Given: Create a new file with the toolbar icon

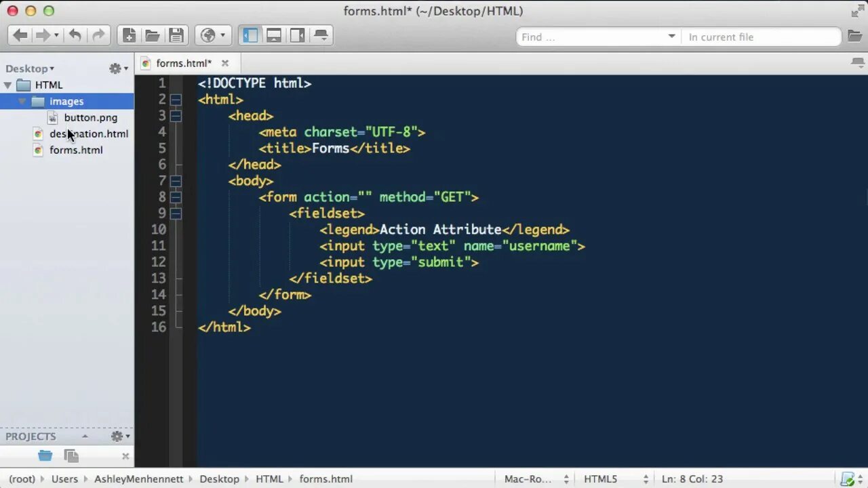Looking at the screenshot, I should (x=129, y=35).
